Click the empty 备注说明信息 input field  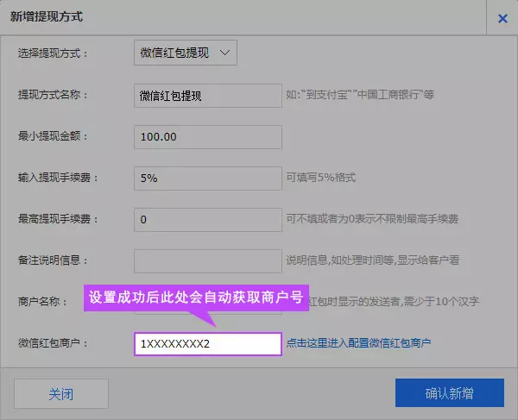[208, 261]
